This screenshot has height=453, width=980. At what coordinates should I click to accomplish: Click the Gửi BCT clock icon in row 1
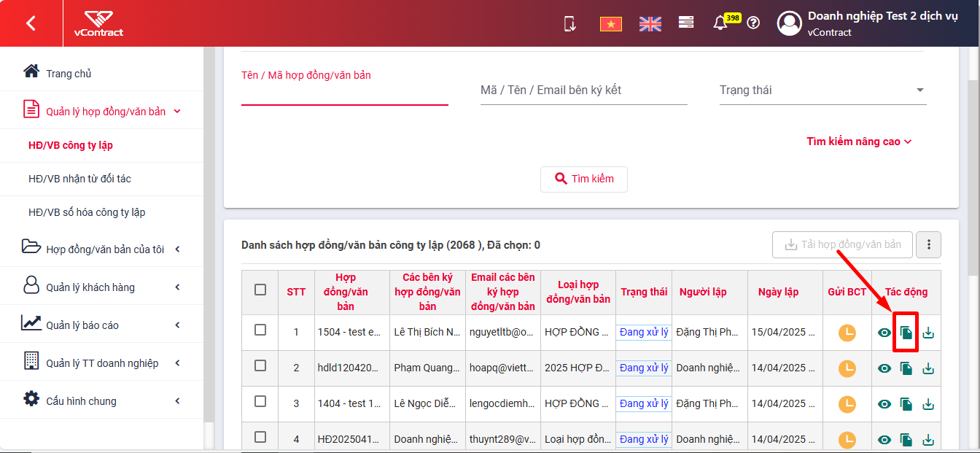coord(847,333)
